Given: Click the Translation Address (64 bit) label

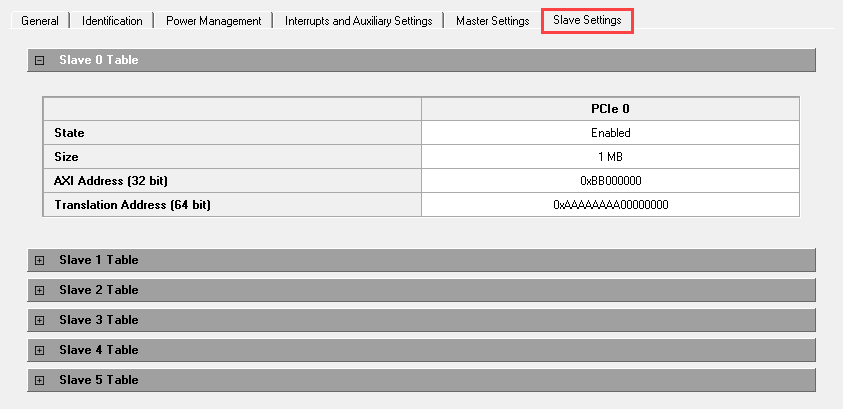Looking at the screenshot, I should (x=126, y=205).
